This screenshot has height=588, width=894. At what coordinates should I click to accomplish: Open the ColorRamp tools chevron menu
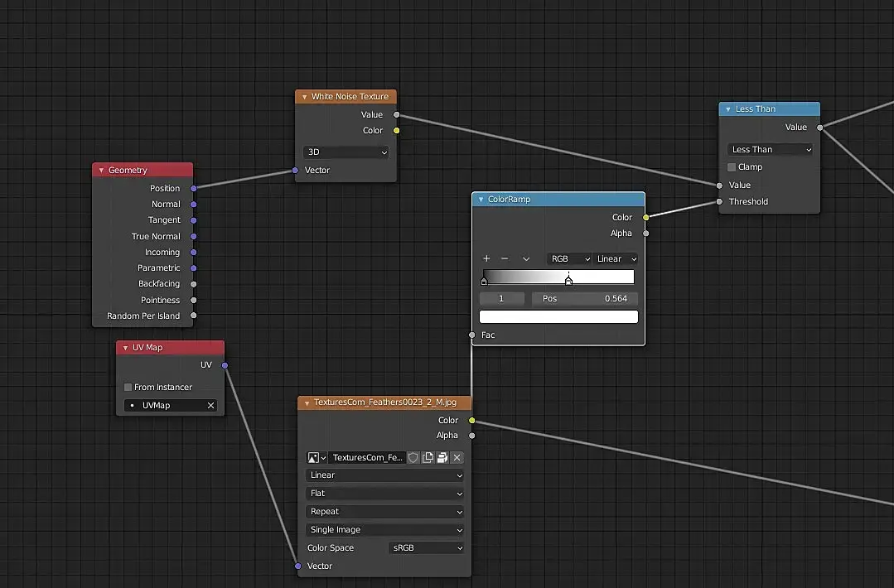pos(526,259)
